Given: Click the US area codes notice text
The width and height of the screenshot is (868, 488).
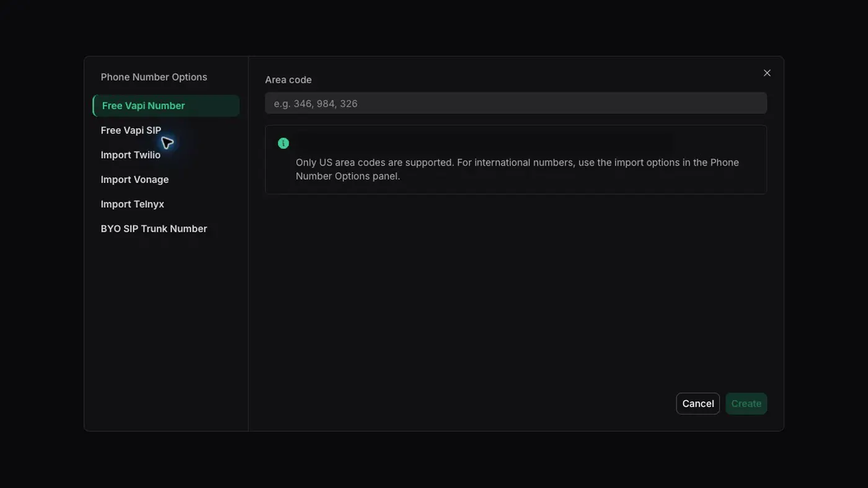Looking at the screenshot, I should (x=517, y=169).
